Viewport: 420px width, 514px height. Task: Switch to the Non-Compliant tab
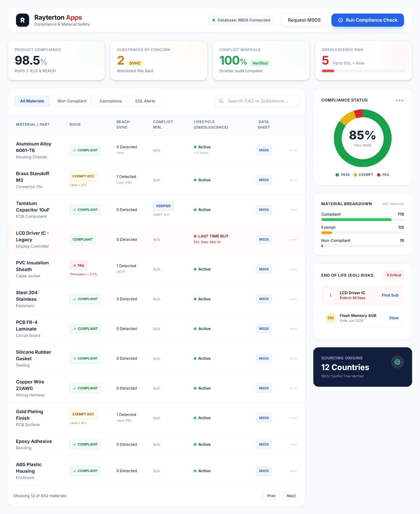(x=72, y=101)
